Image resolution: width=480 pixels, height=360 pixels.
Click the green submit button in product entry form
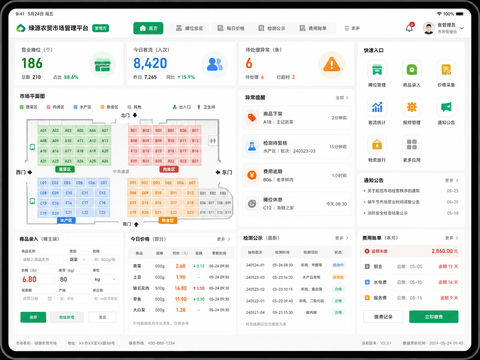coord(33,317)
